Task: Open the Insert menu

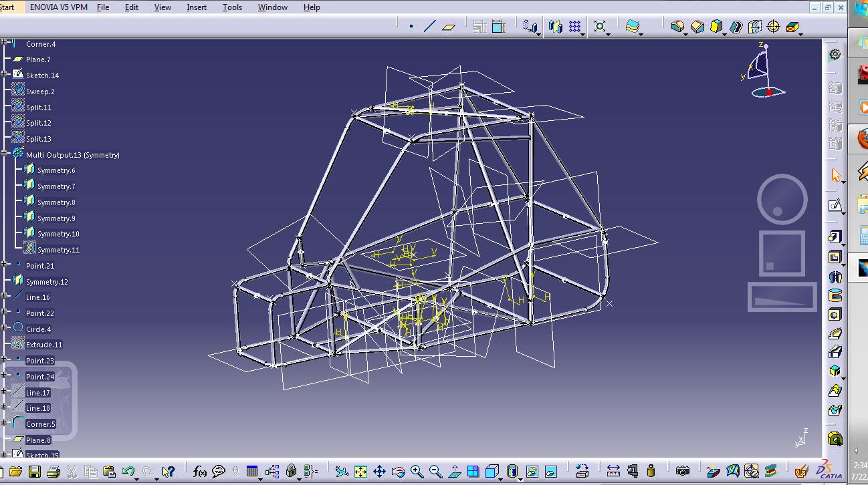Action: pos(197,7)
